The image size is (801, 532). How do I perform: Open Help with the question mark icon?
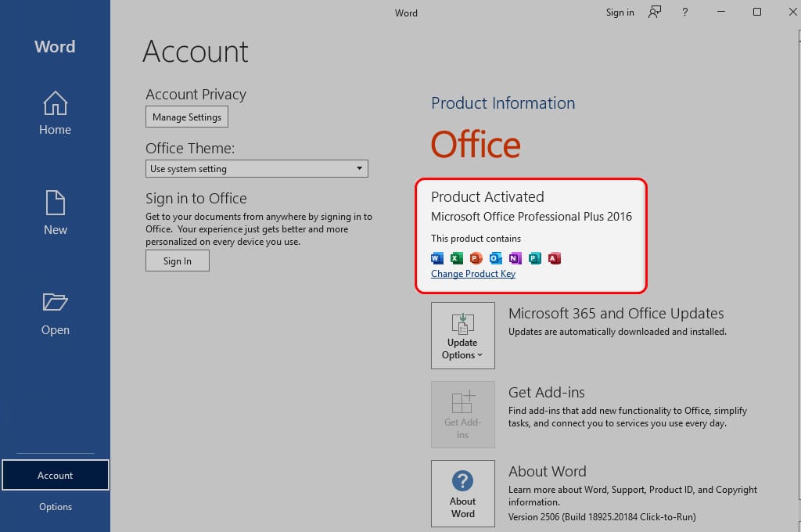pyautogui.click(x=685, y=13)
